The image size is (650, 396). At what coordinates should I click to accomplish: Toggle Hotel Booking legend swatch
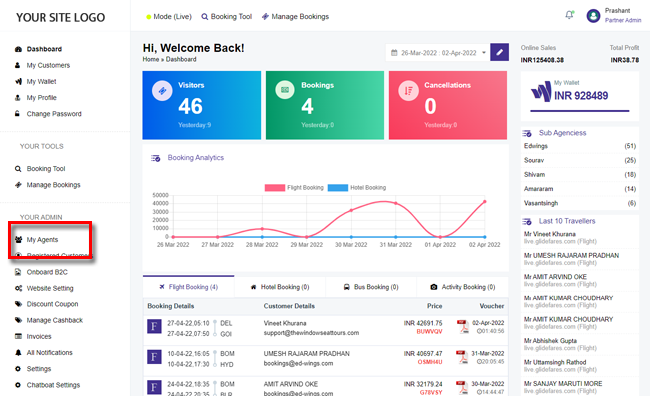pos(338,188)
